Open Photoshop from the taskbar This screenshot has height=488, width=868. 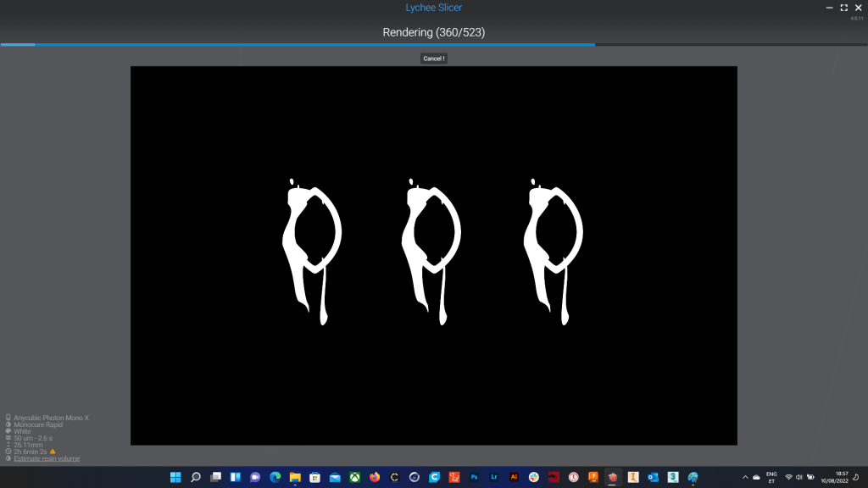(475, 477)
